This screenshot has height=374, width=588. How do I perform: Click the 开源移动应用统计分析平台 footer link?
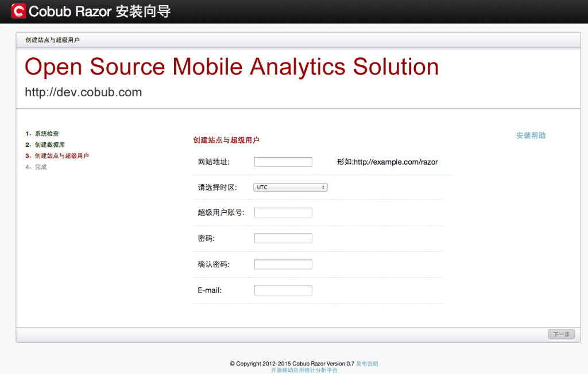[x=304, y=370]
